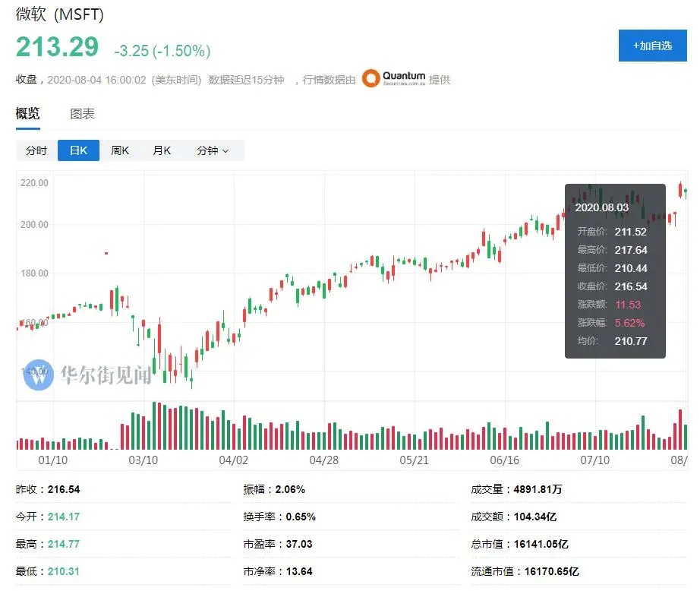This screenshot has height=591, width=700.
Task: Expand the 分钟 interval dropdown
Action: pos(213,150)
